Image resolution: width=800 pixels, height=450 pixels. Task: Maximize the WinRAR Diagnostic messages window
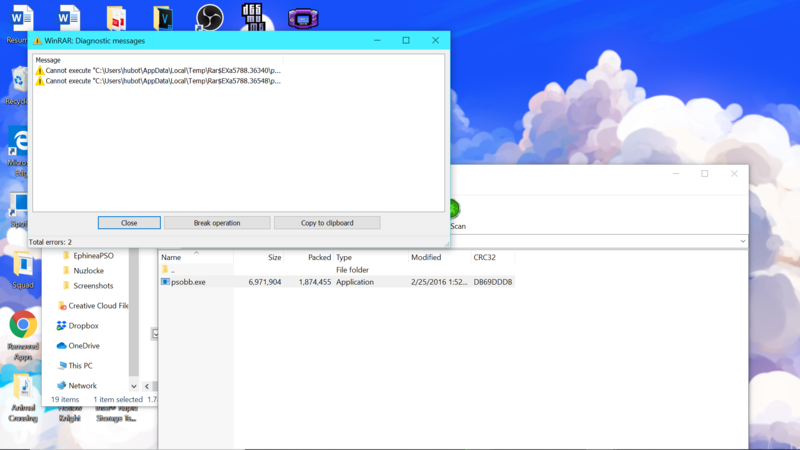tap(406, 40)
